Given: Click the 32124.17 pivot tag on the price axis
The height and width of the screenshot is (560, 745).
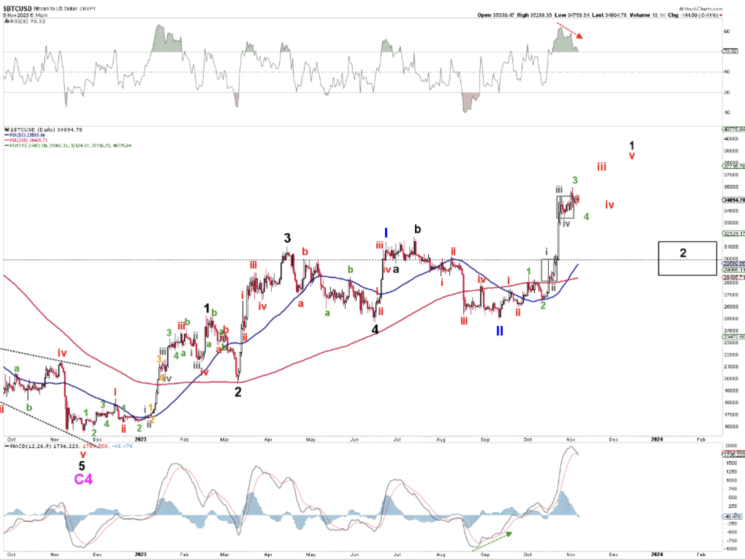Looking at the screenshot, I should 734,233.
